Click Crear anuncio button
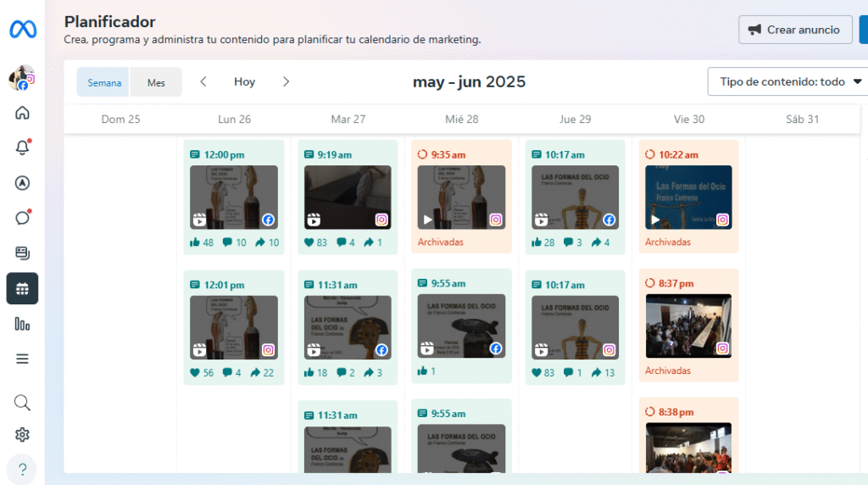This screenshot has width=868, height=485. [x=795, y=30]
